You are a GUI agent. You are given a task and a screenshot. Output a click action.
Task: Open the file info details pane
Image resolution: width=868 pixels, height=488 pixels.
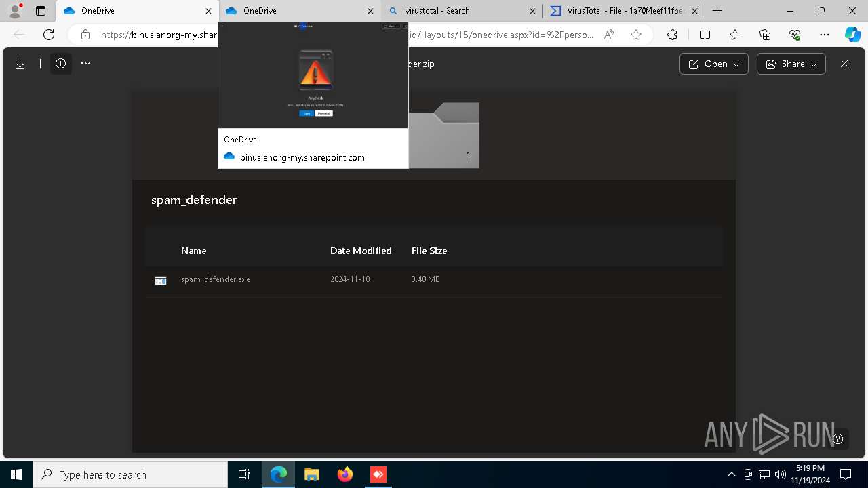[61, 64]
